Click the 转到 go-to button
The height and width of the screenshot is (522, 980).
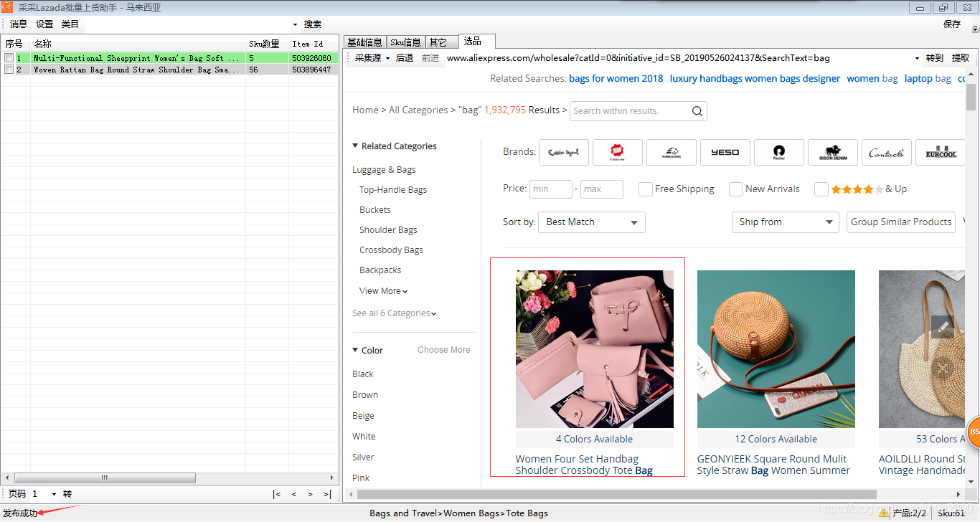click(935, 58)
